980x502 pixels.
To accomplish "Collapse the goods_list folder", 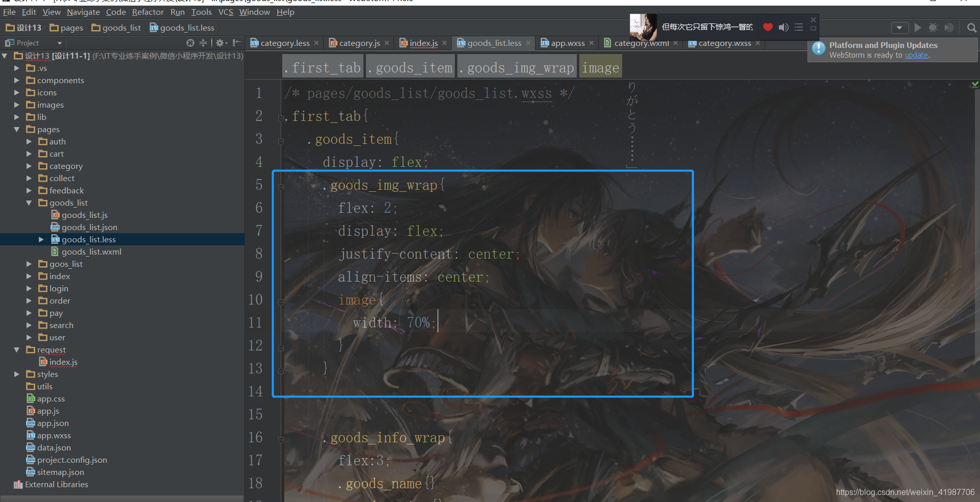I will [x=29, y=203].
